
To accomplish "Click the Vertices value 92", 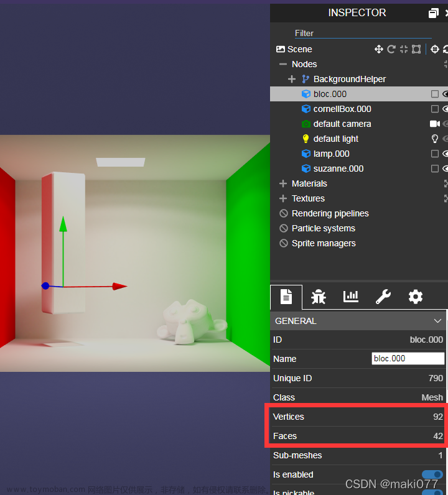I will (438, 417).
